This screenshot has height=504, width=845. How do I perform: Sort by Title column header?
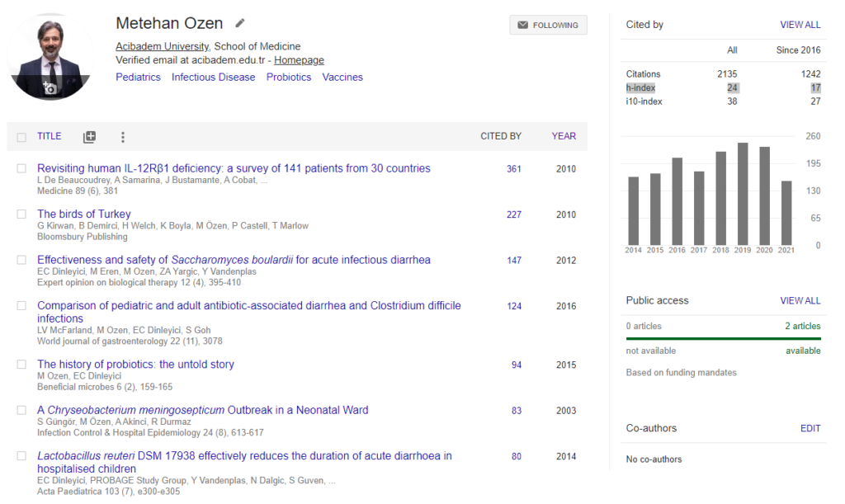50,136
